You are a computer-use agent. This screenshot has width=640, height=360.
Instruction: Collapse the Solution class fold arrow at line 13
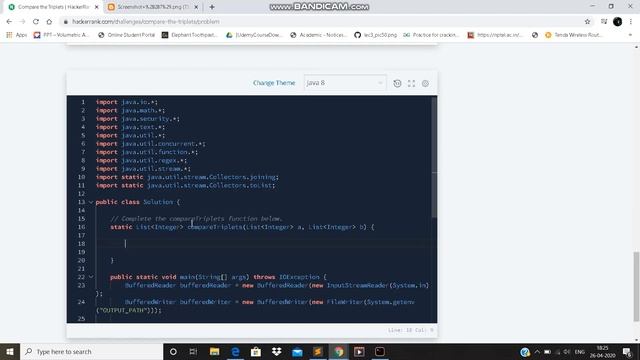(x=91, y=202)
